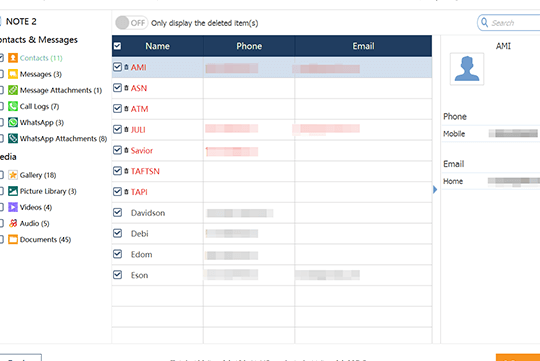Open the Contacts category icon

[13, 58]
